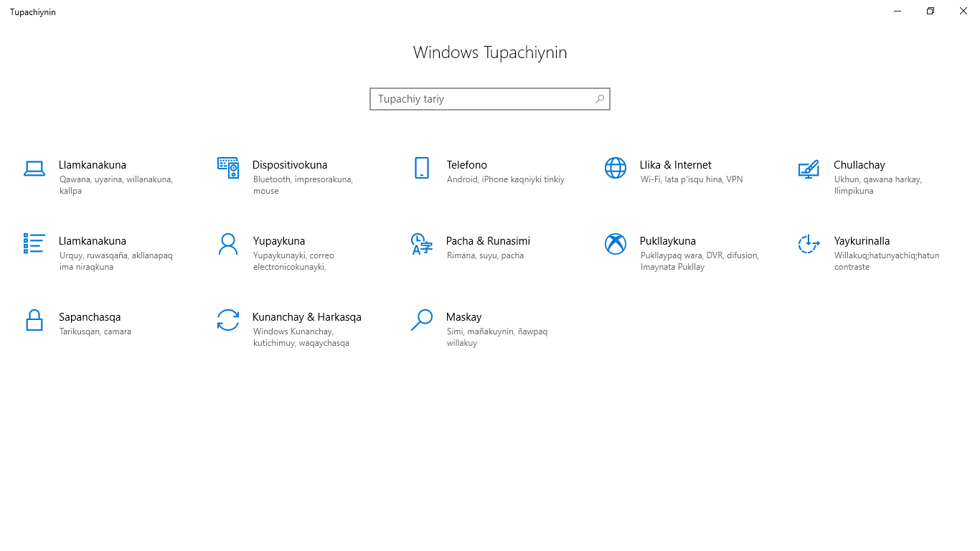The image size is (980, 551).
Task: Focus the Tupachiy tariy search field
Action: 490,99
